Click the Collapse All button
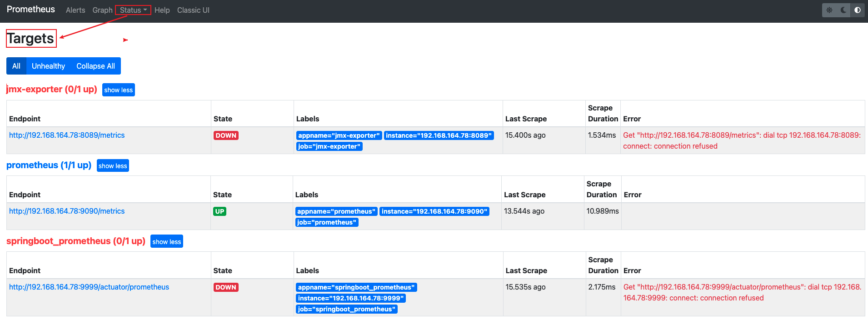Image resolution: width=868 pixels, height=320 pixels. pyautogui.click(x=95, y=66)
